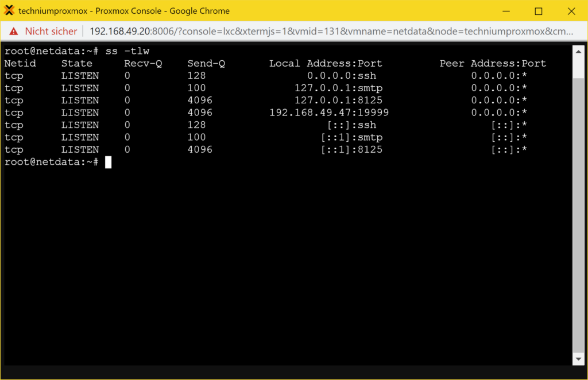The height and width of the screenshot is (380, 588).
Task: Click the 'Netid' column header
Action: [x=20, y=64]
